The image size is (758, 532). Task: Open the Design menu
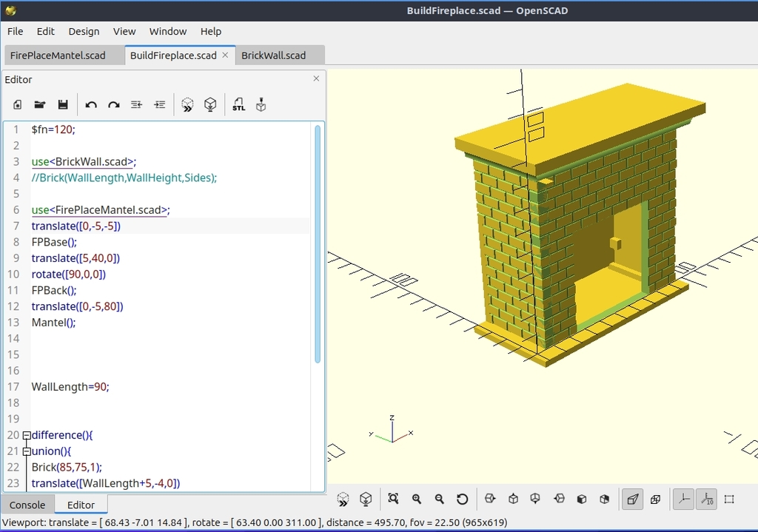coord(84,31)
